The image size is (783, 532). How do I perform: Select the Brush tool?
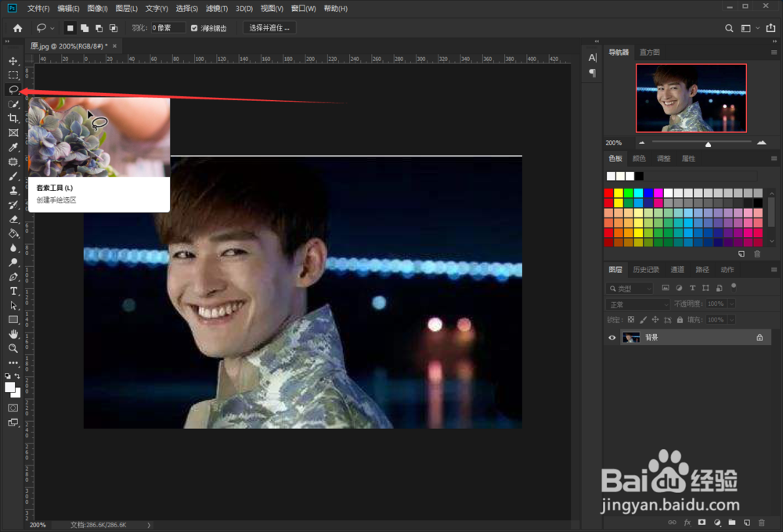point(13,176)
